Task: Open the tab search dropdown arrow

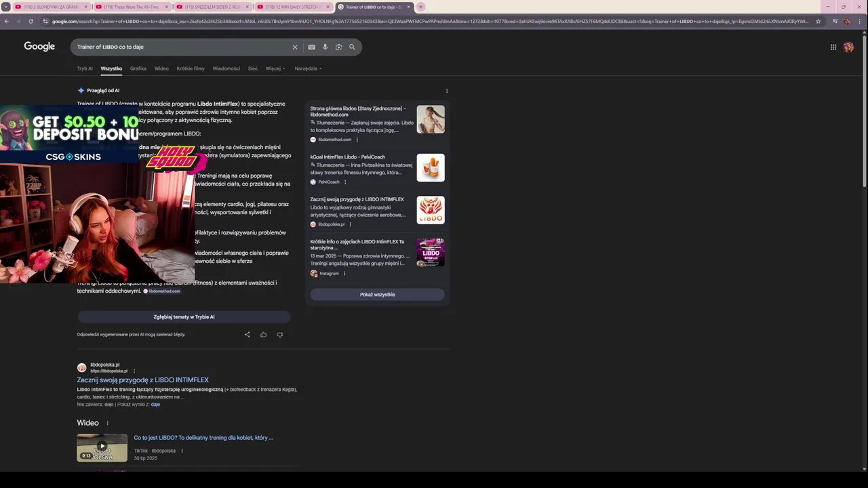Action: coord(6,7)
